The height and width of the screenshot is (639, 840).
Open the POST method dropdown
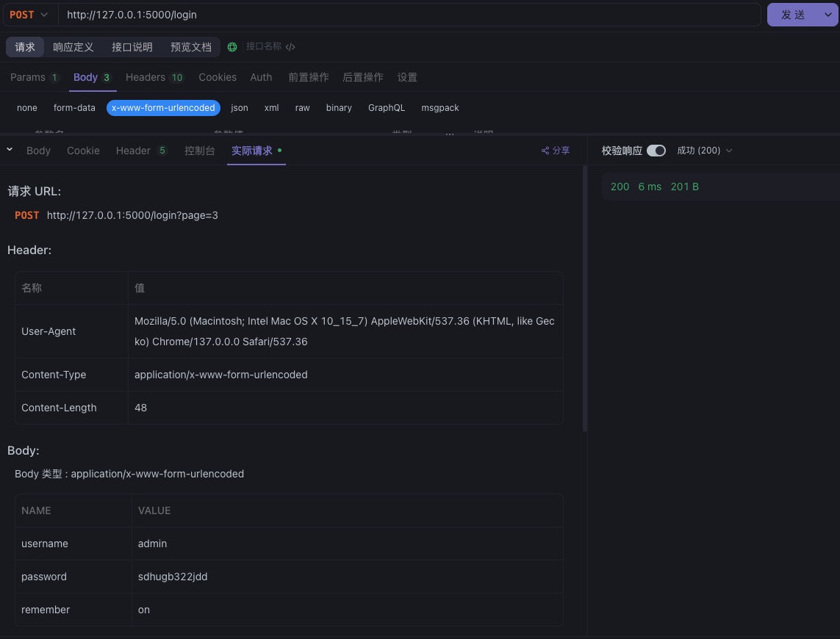coord(29,15)
